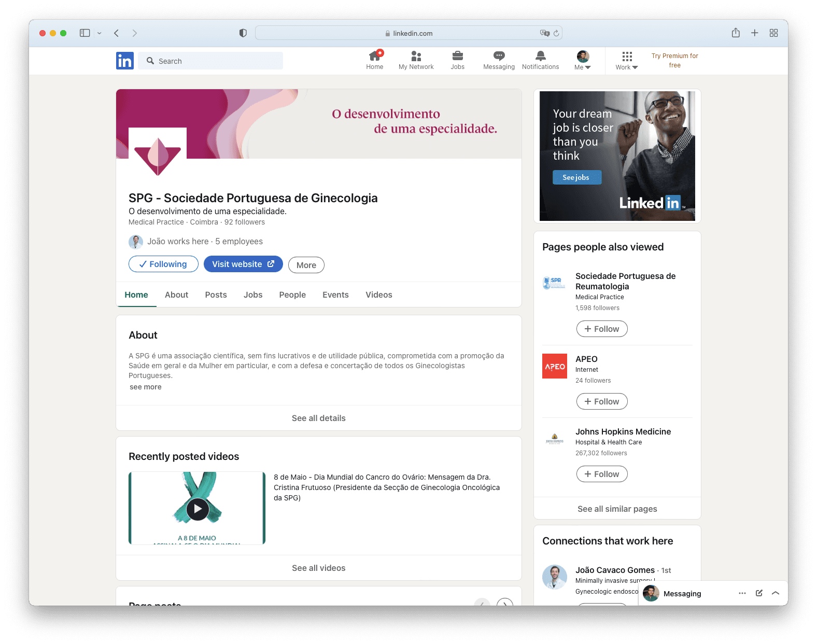Go forward in Safari history
Screen dimensions: 817x644
click(135, 33)
